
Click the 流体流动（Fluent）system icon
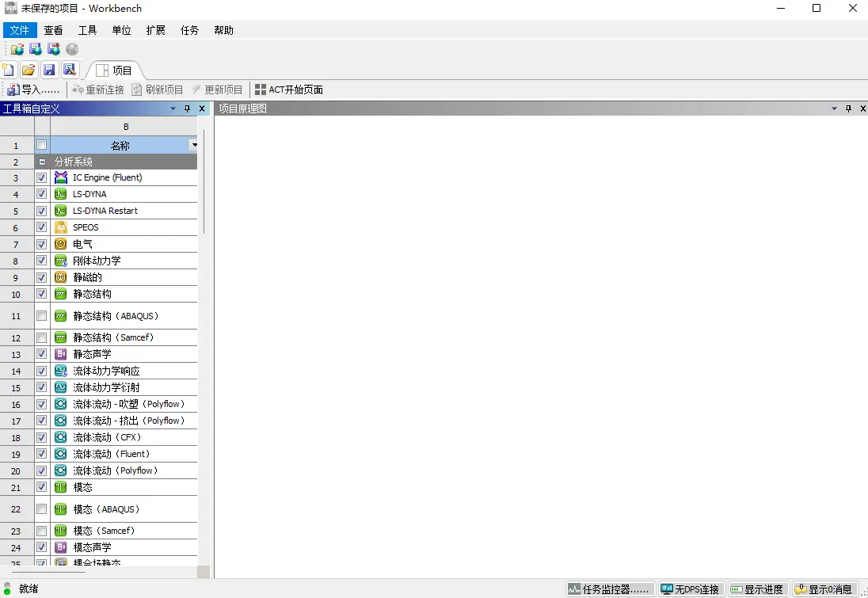[x=61, y=454]
